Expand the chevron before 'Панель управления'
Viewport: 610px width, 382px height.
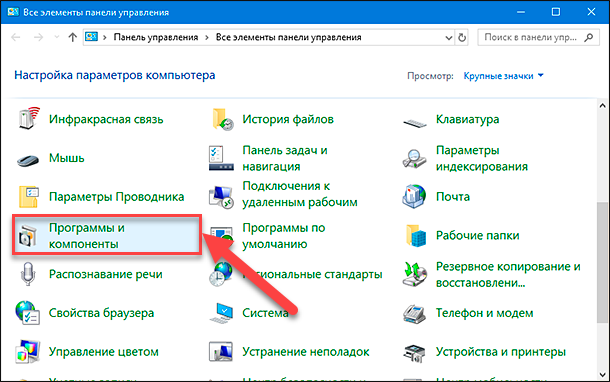point(105,37)
